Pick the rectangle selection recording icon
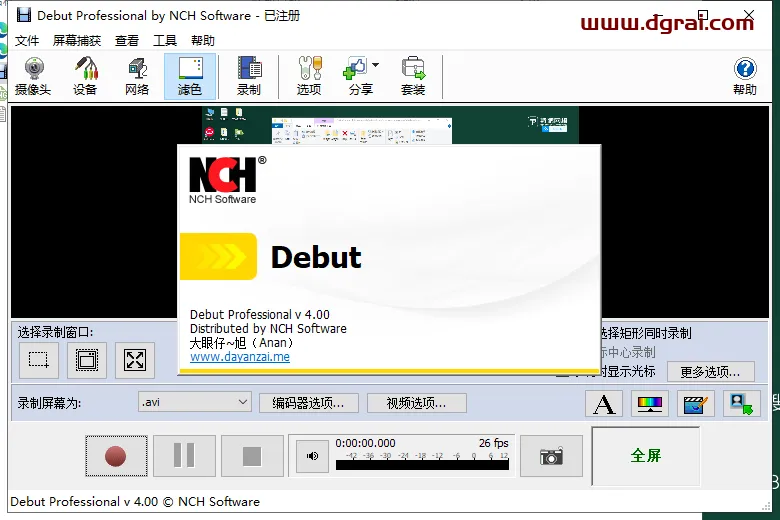Viewport: 780px width, 520px height. coord(39,360)
